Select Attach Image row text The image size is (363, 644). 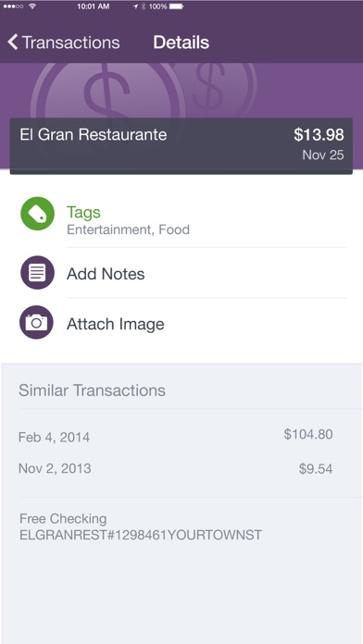point(116,324)
